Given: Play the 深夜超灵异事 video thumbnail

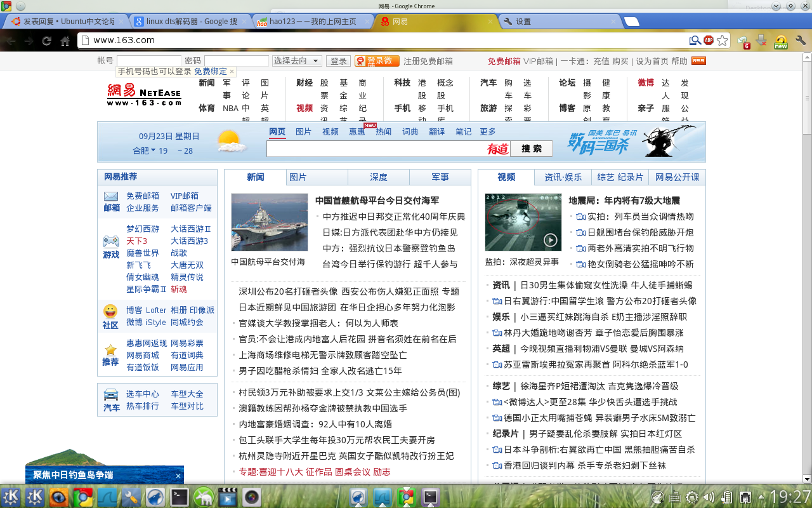Looking at the screenshot, I should pyautogui.click(x=523, y=222).
